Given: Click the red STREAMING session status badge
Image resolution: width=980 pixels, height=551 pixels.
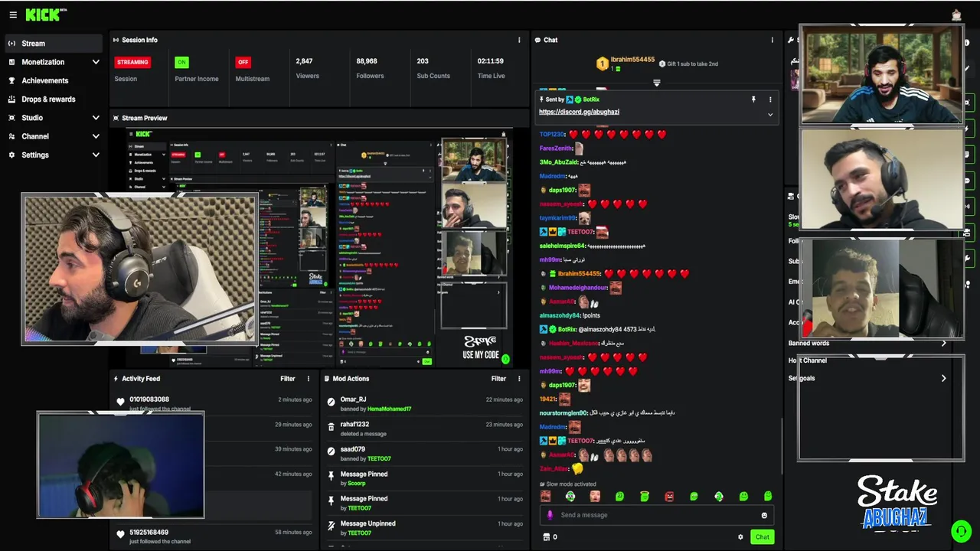Looking at the screenshot, I should 132,62.
